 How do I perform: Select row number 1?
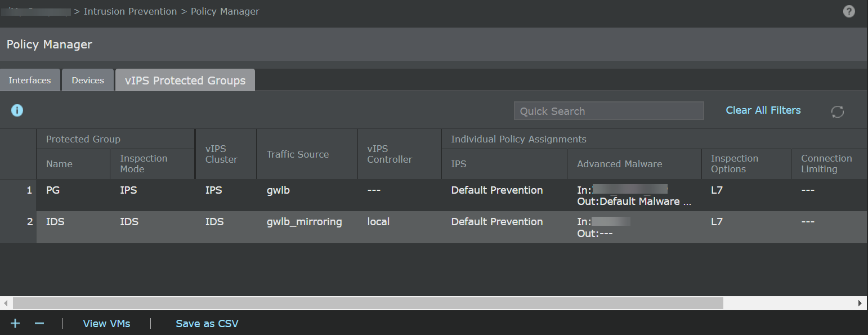click(29, 190)
